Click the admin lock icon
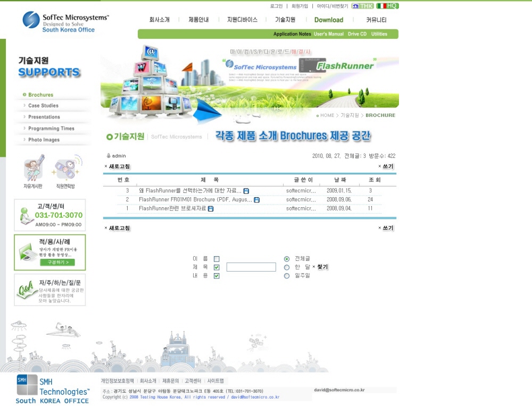 tap(109, 156)
